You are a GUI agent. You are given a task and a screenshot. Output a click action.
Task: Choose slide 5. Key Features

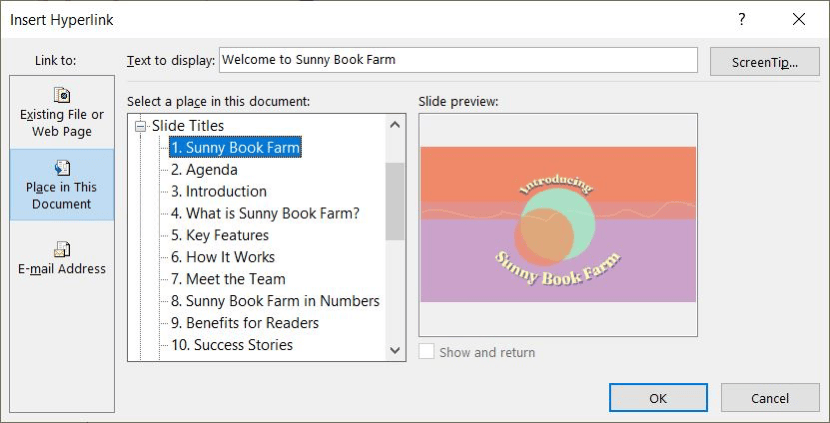tap(220, 235)
